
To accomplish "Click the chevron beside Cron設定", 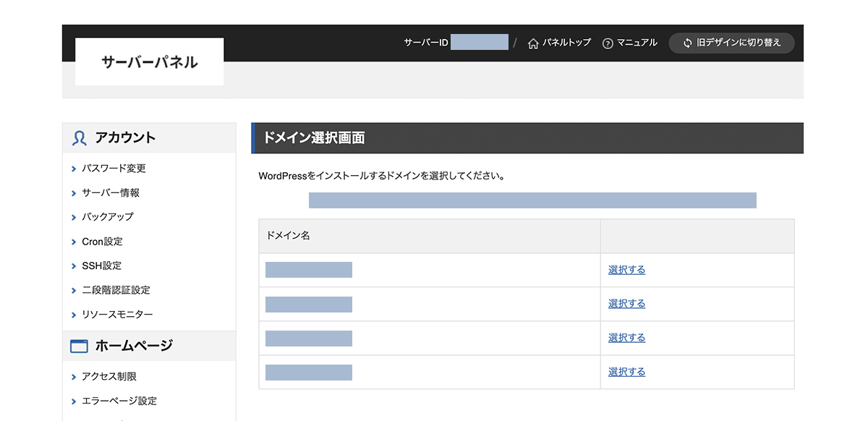I will pos(74,242).
